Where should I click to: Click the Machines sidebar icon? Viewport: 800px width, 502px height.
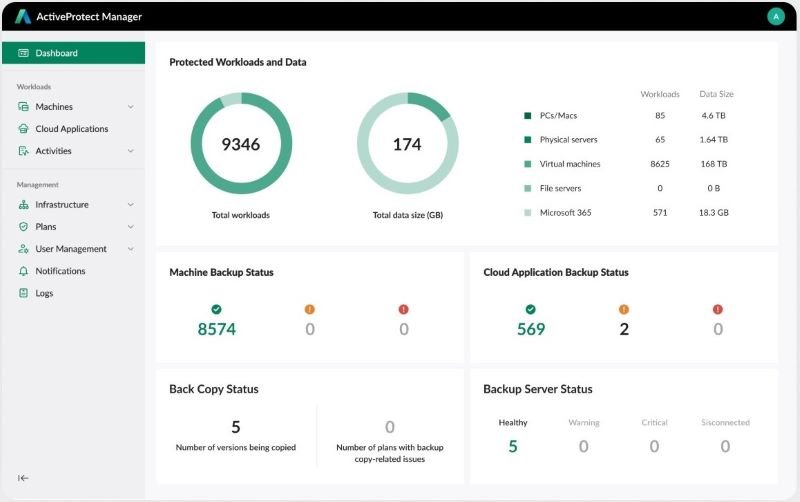point(23,107)
